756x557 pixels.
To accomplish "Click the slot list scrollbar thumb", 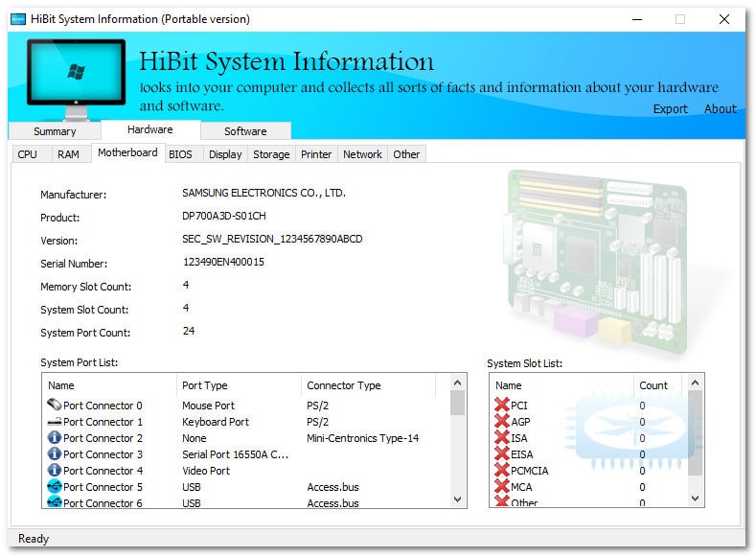I will pyautogui.click(x=695, y=433).
